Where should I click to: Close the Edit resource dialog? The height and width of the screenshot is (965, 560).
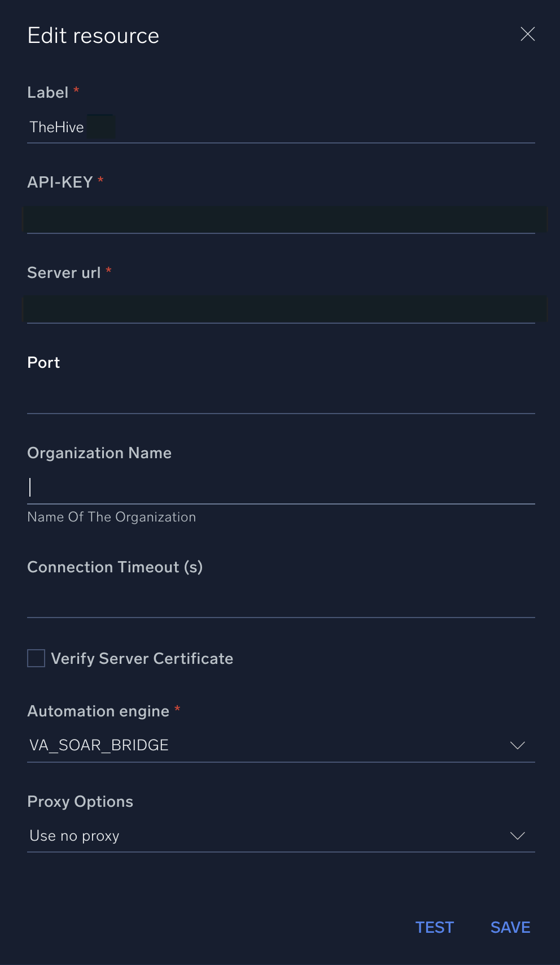tap(527, 34)
